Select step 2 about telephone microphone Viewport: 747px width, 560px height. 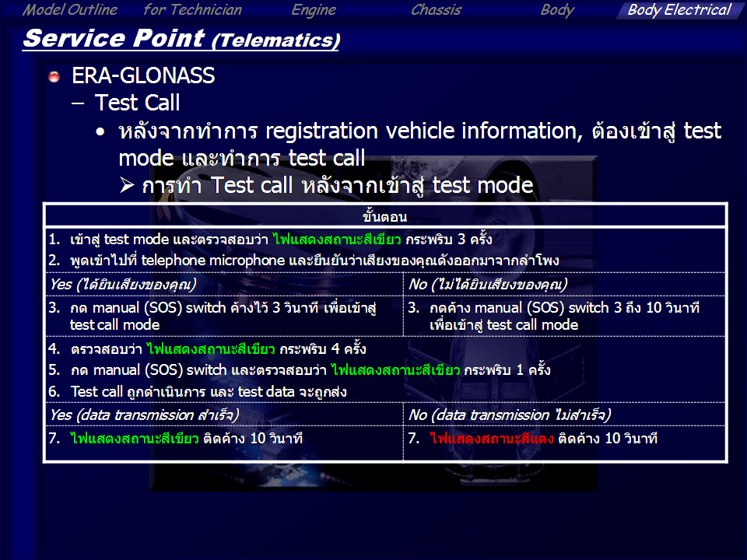point(303,261)
